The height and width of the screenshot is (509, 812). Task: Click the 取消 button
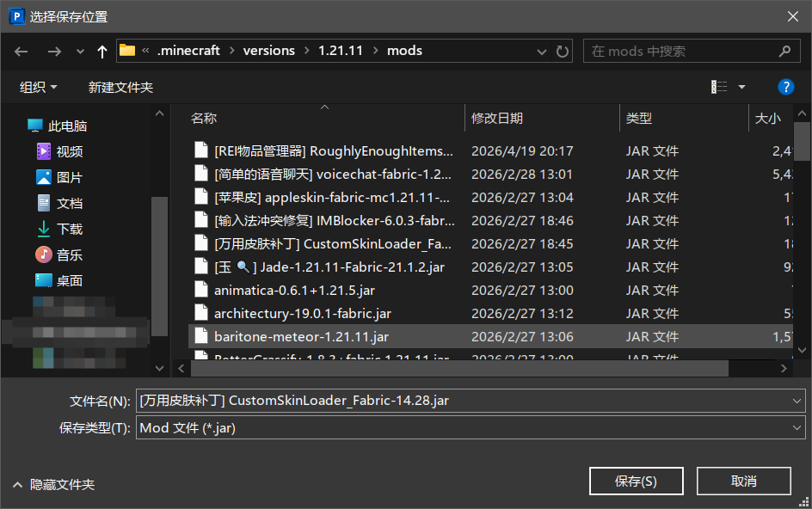744,481
